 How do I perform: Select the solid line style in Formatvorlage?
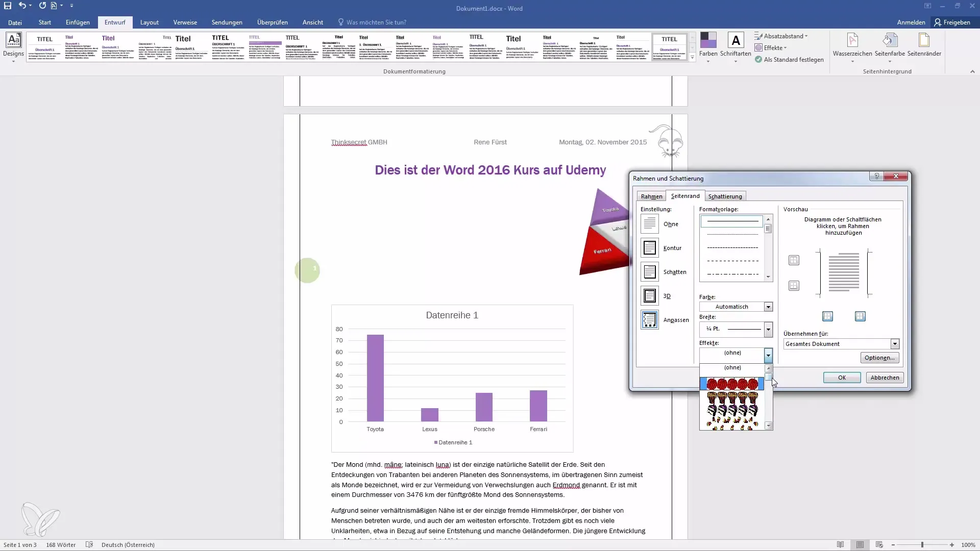pyautogui.click(x=732, y=221)
